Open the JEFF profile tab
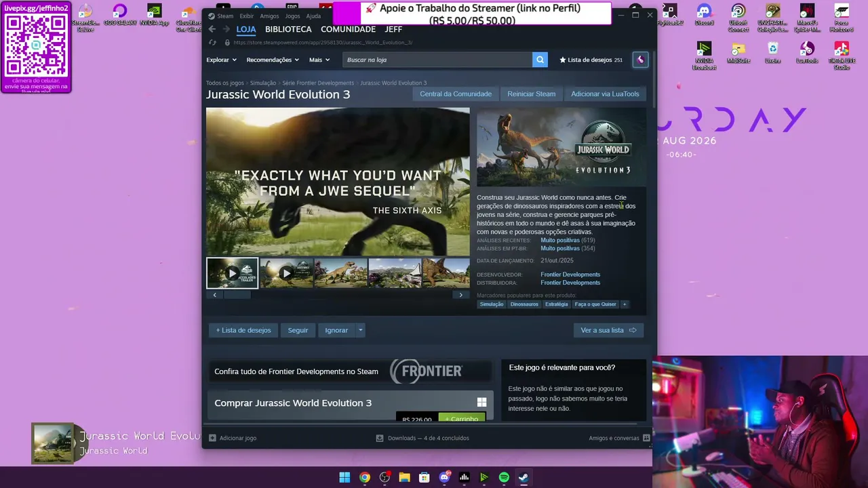Screen dimensions: 868x488 coord(393,29)
